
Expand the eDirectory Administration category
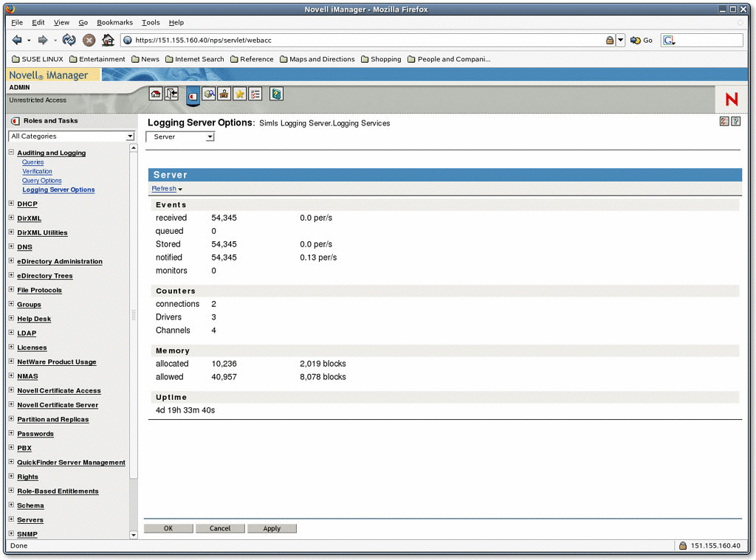11,260
